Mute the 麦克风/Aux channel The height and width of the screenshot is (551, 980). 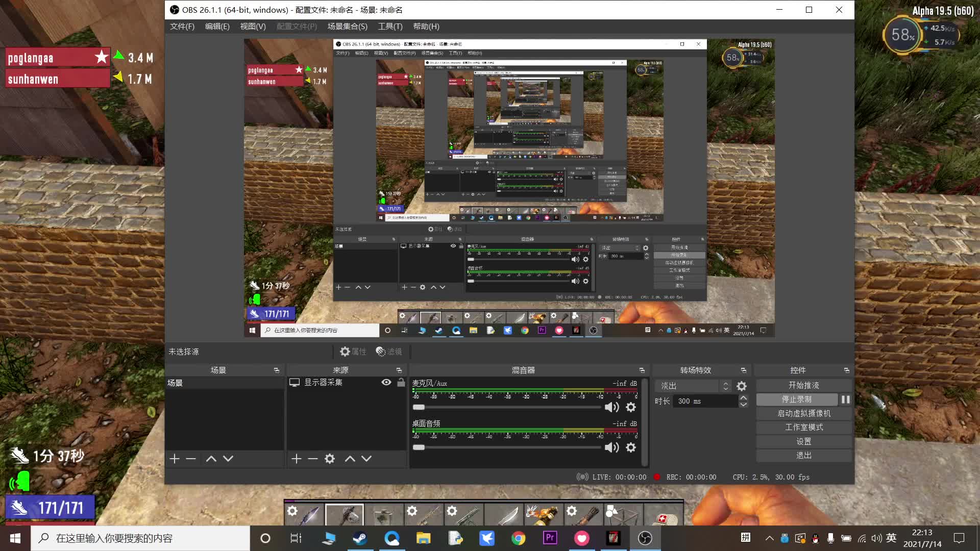pos(611,407)
